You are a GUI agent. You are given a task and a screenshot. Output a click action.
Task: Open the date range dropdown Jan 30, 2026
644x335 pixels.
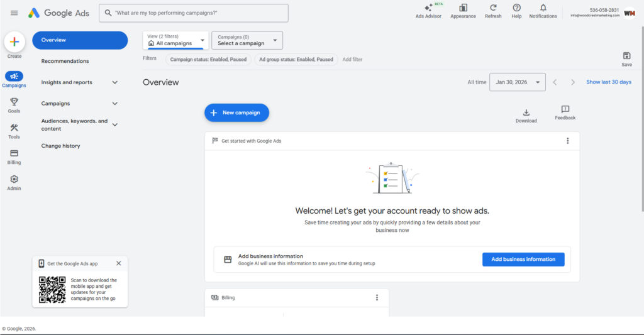(518, 82)
